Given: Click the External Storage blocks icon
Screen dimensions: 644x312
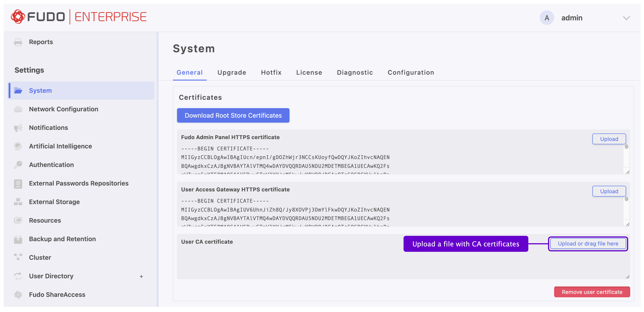Looking at the screenshot, I should click(x=18, y=202).
